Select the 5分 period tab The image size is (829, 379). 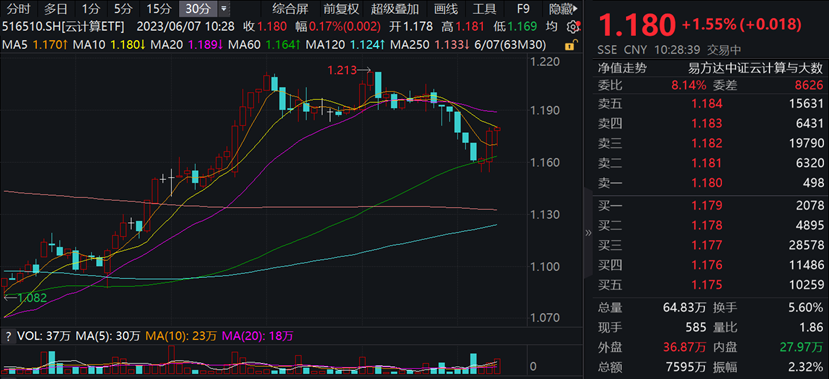pyautogui.click(x=123, y=8)
